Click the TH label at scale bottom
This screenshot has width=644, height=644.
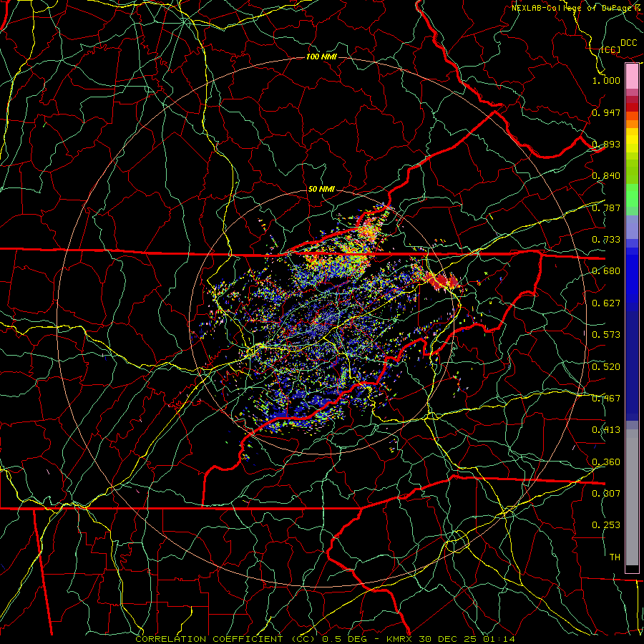[x=615, y=557]
